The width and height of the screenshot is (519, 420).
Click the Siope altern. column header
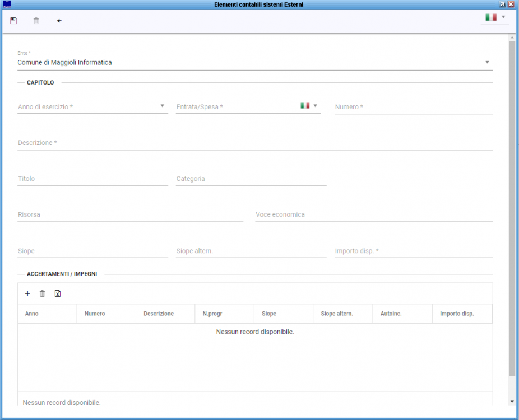pyautogui.click(x=337, y=314)
